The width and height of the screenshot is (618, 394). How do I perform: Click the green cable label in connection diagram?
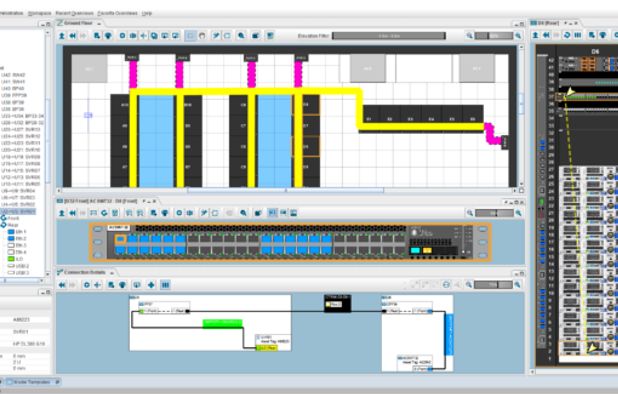(x=222, y=323)
